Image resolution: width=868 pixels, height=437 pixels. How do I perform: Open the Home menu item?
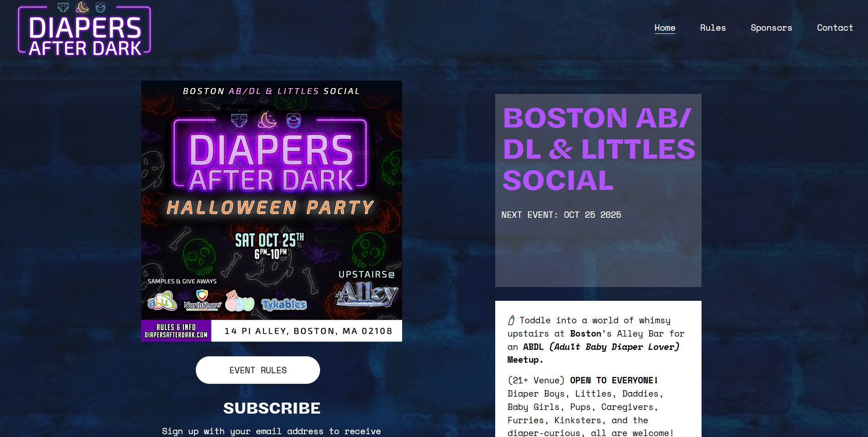[664, 28]
